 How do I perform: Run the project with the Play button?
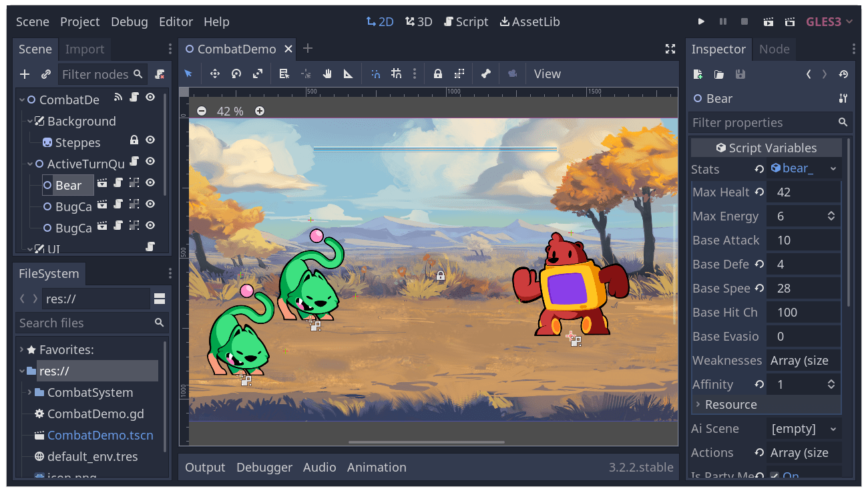click(x=701, y=21)
